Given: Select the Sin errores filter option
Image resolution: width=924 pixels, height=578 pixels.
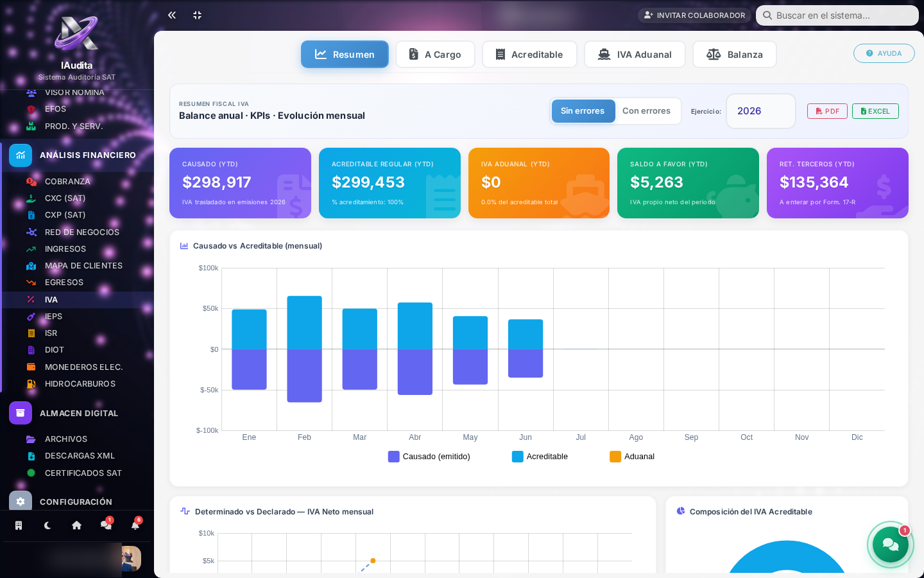Looking at the screenshot, I should tap(583, 111).
